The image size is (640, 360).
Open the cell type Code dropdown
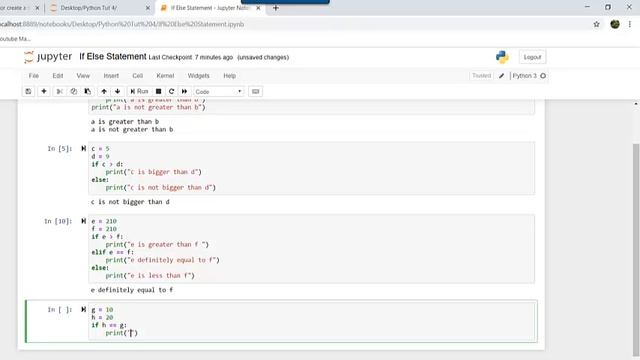click(x=219, y=92)
